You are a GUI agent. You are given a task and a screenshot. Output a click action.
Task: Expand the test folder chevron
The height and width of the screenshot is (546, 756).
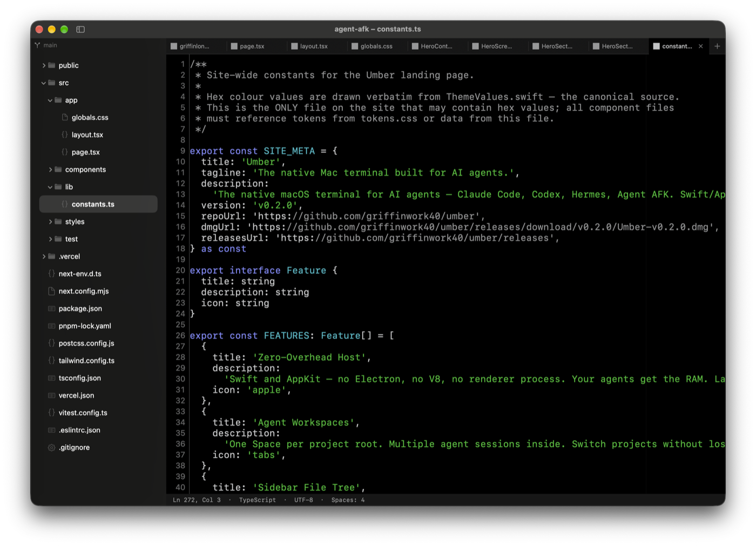click(50, 239)
